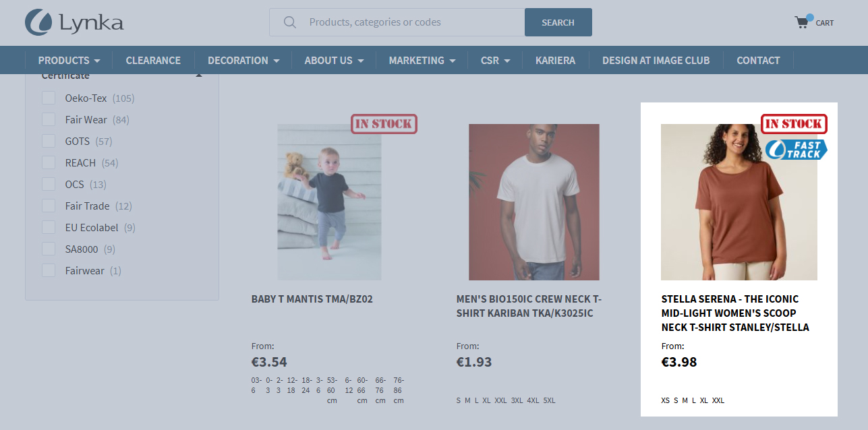The image size is (868, 430).
Task: Open the Clearance menu item
Action: tap(153, 60)
